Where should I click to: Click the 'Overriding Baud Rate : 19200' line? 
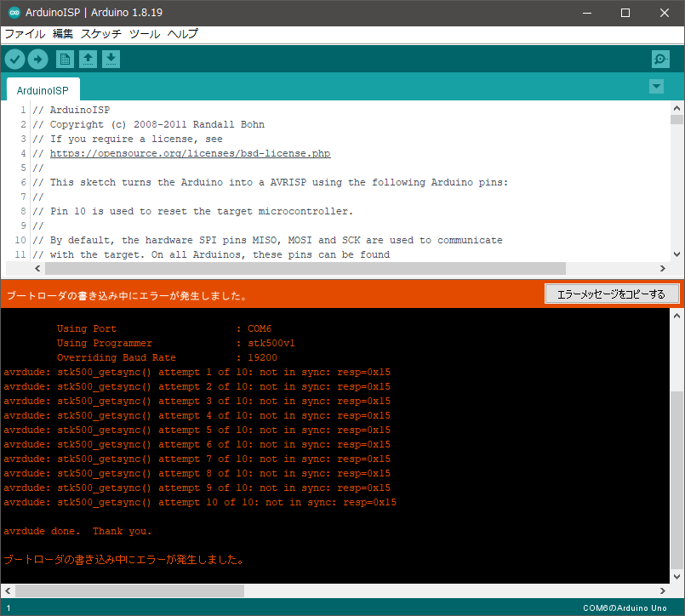[167, 357]
